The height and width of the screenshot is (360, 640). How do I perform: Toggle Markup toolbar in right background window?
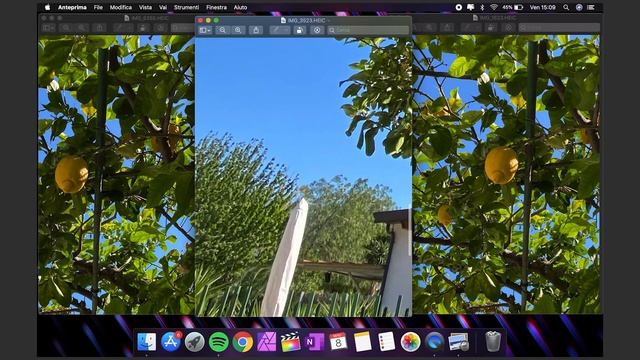click(x=509, y=27)
